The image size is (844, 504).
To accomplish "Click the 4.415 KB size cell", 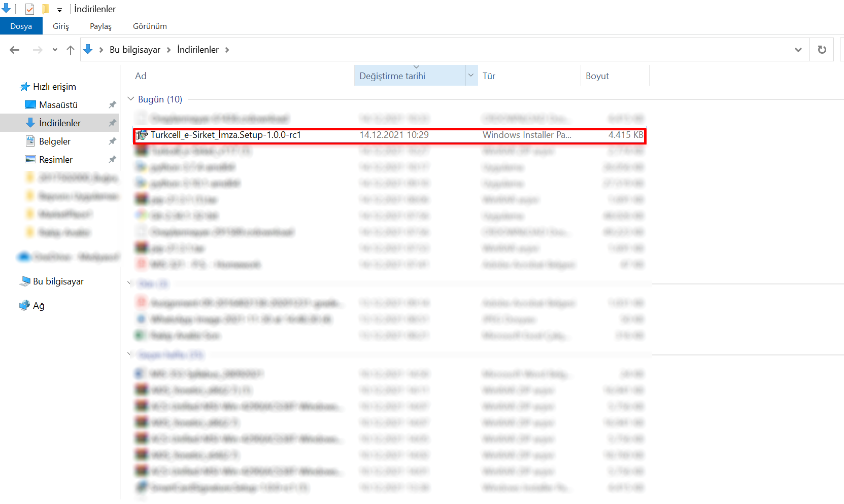I will click(x=626, y=135).
